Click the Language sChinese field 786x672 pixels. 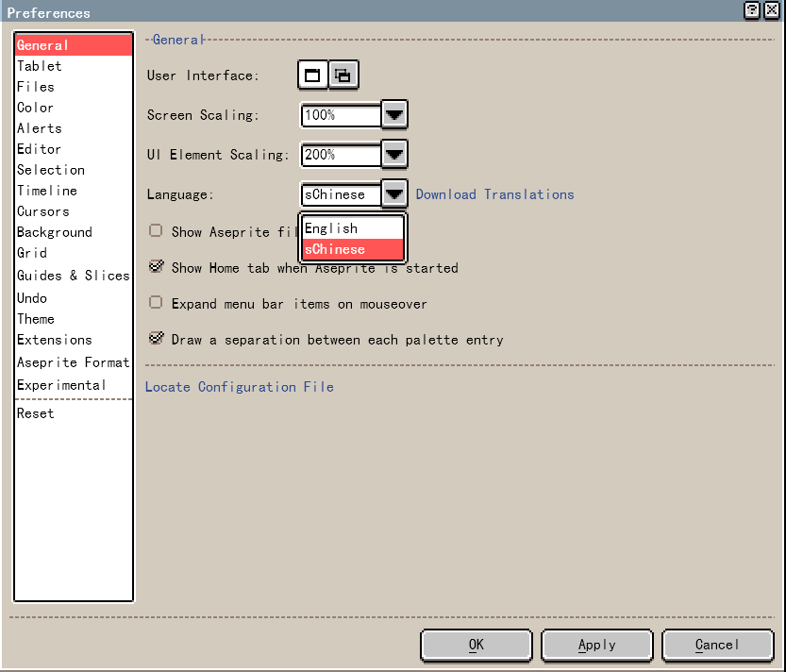[x=341, y=194]
